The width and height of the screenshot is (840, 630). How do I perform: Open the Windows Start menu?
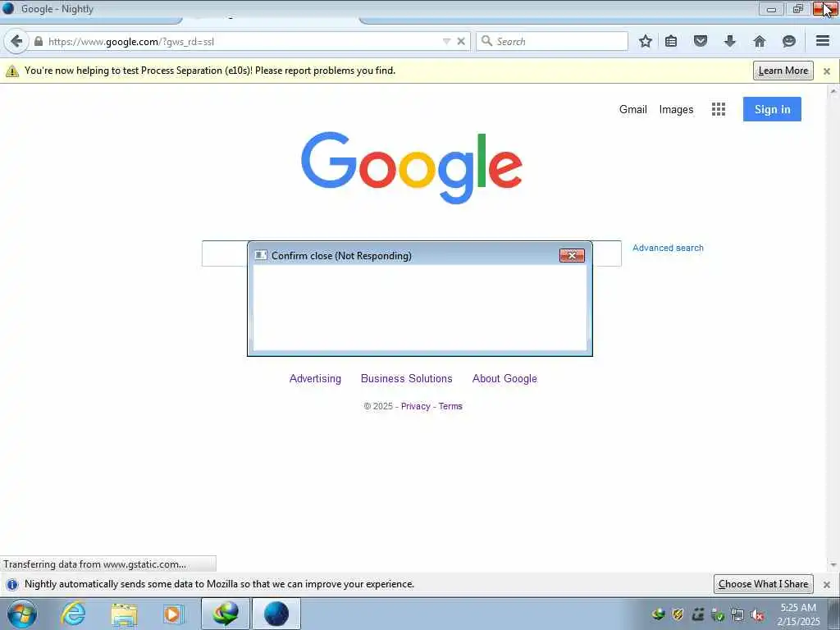tap(22, 614)
